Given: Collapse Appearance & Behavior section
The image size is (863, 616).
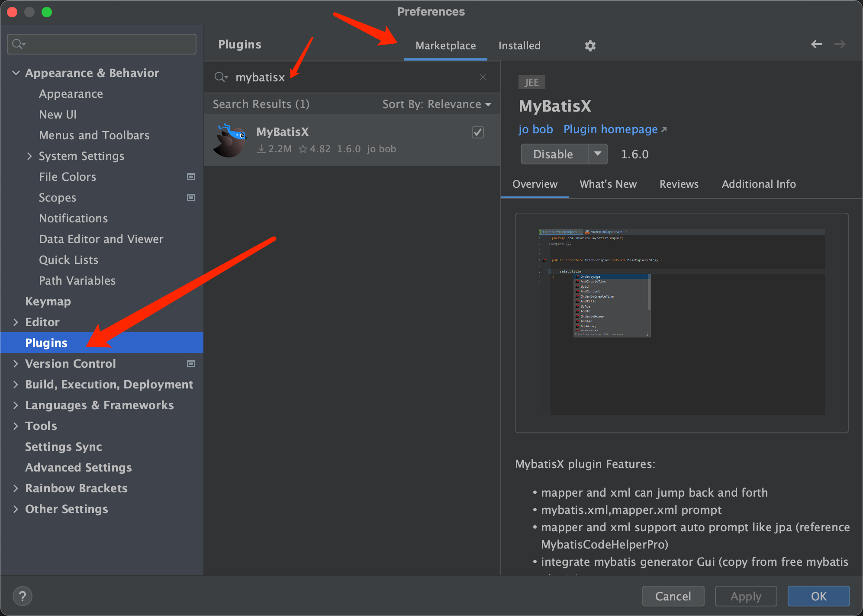Looking at the screenshot, I should click(x=16, y=73).
